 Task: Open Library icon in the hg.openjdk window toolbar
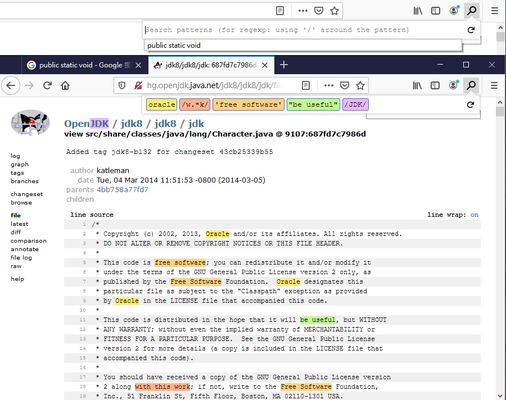point(417,86)
